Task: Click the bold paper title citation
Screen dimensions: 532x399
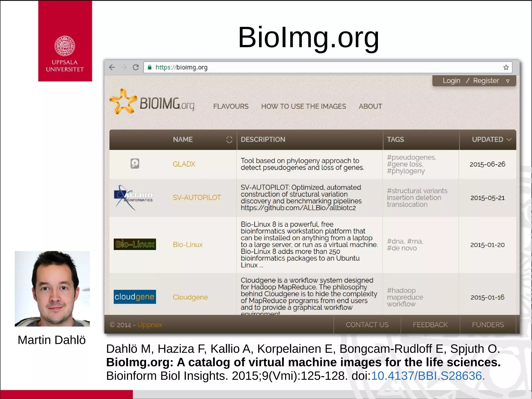Action: (303, 362)
